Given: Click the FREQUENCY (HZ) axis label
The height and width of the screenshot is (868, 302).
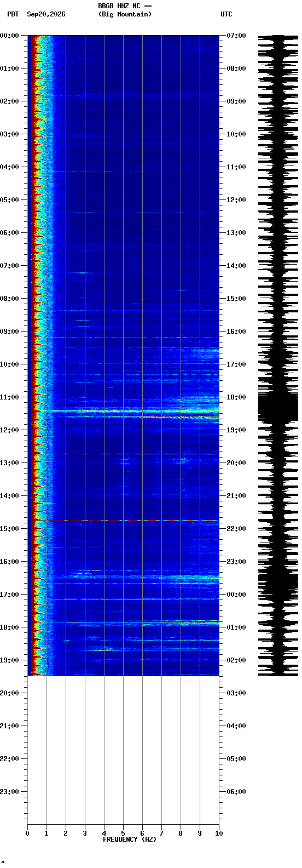Looking at the screenshot, I should click(129, 840).
